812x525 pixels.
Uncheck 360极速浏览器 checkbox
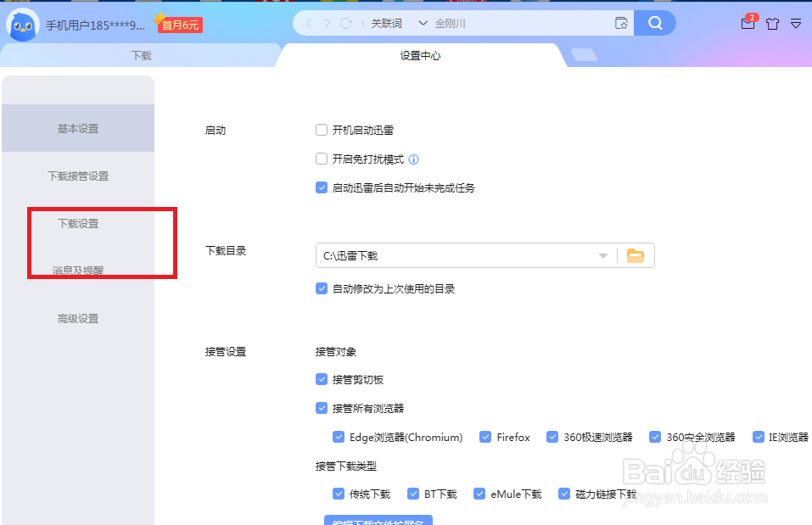coord(552,437)
